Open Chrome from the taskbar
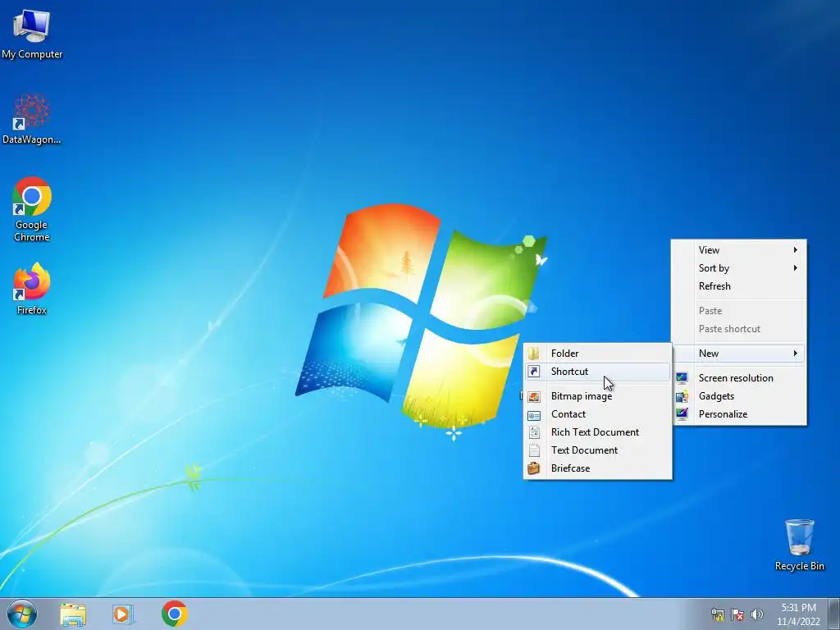 (175, 614)
